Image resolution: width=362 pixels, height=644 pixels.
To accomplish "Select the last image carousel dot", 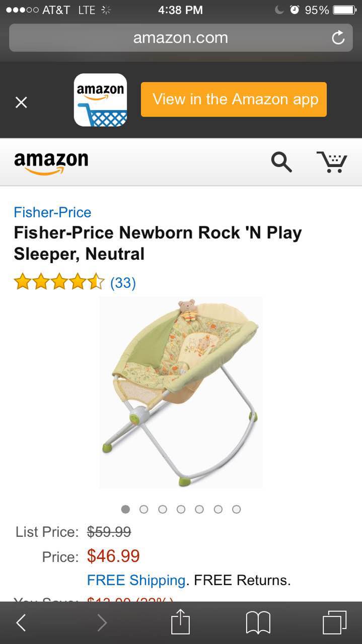I will click(237, 509).
